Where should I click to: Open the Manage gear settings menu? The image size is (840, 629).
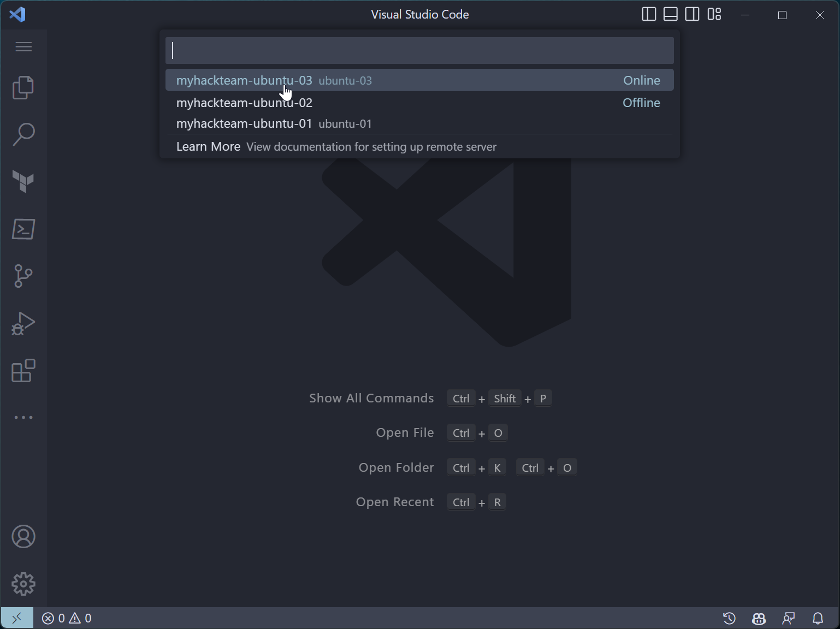coord(23,584)
